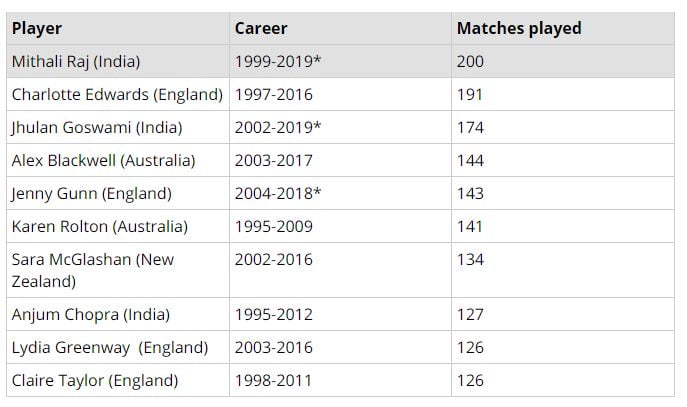Select the Alex Blackwell (Australia) cell
Viewport: 687px width, 407px height.
[103, 160]
